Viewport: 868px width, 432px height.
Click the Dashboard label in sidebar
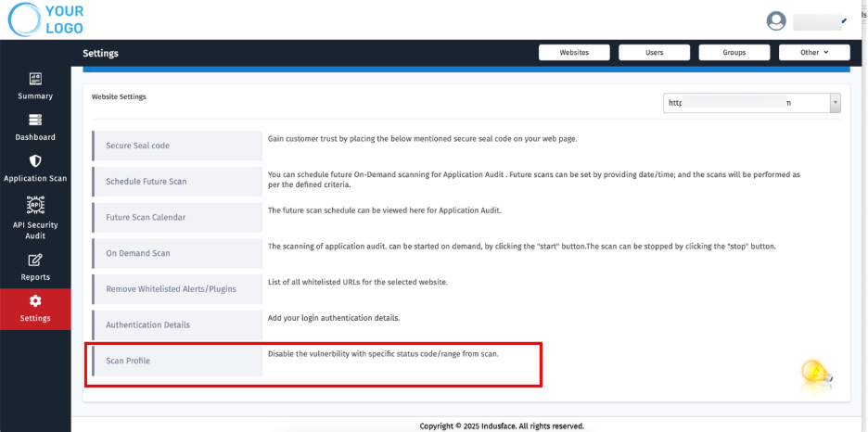pyautogui.click(x=35, y=137)
